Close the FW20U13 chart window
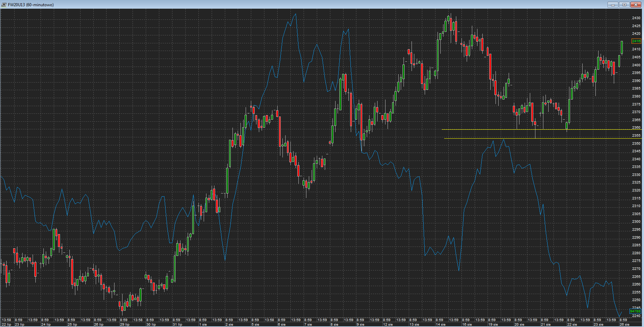The image size is (644, 327). tap(636, 5)
